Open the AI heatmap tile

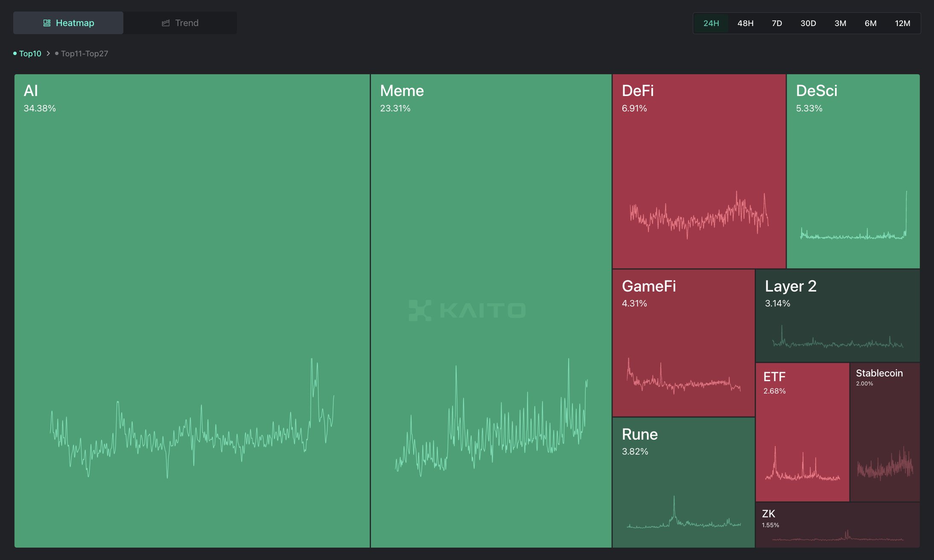[192, 311]
